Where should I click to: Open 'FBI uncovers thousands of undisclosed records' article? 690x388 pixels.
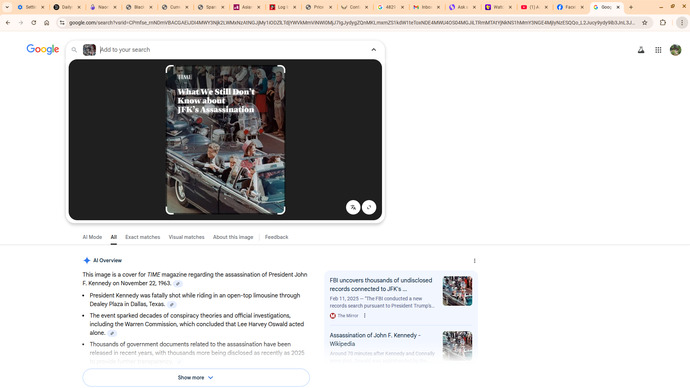[x=381, y=285]
